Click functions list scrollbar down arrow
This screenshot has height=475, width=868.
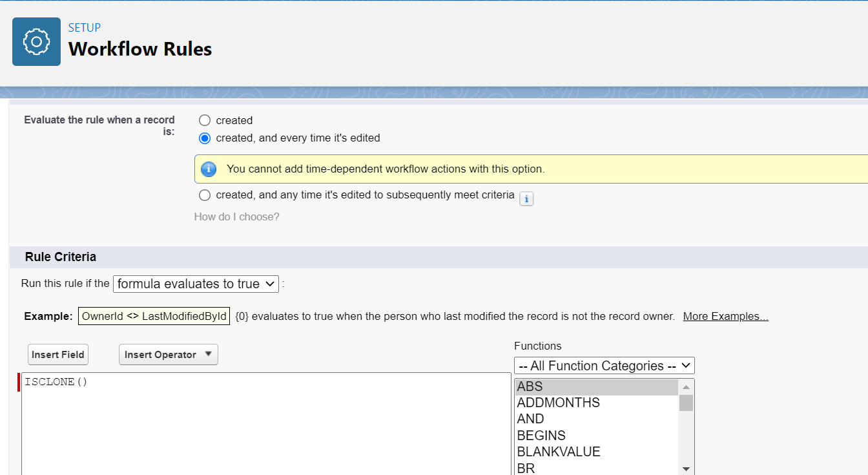point(686,469)
